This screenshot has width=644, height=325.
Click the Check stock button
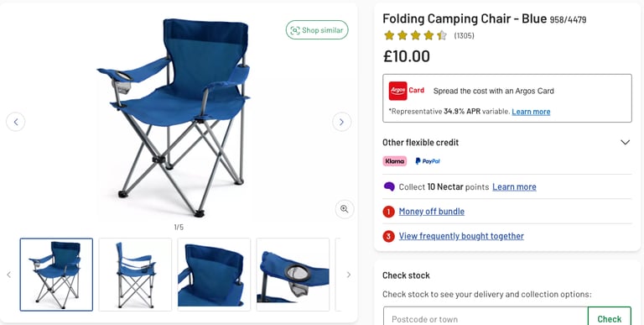coord(609,317)
